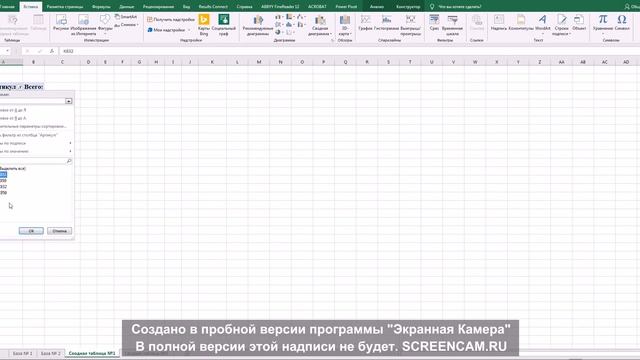640x360 pixels.
Task: Open the sheet tab База № 1
Action: (22, 353)
